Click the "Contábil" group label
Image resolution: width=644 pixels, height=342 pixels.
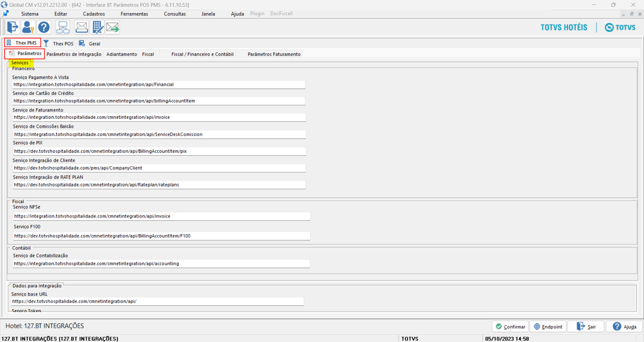21,248
